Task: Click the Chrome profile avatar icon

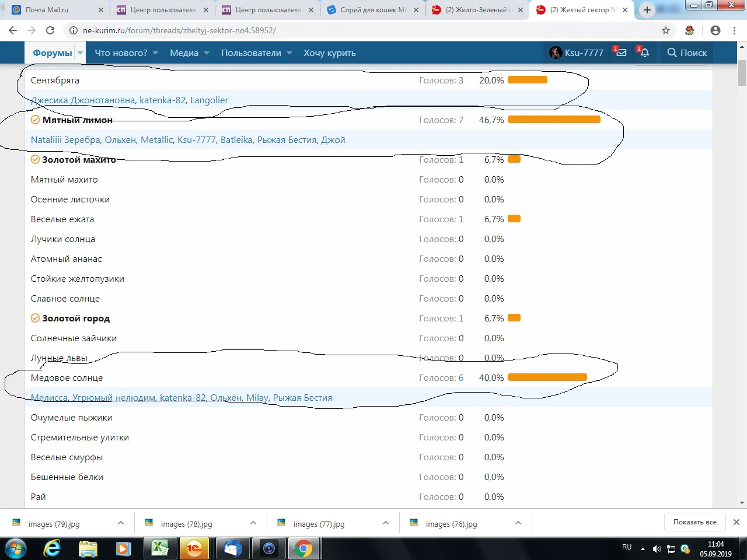Action: 715,30
